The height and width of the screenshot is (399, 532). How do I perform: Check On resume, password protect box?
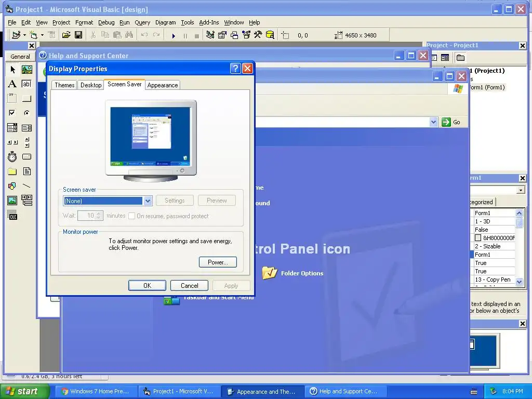coord(131,216)
